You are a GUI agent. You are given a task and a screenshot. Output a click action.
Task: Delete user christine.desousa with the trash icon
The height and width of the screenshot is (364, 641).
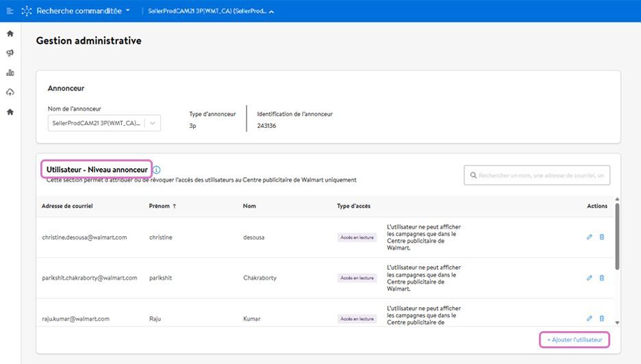tap(602, 237)
